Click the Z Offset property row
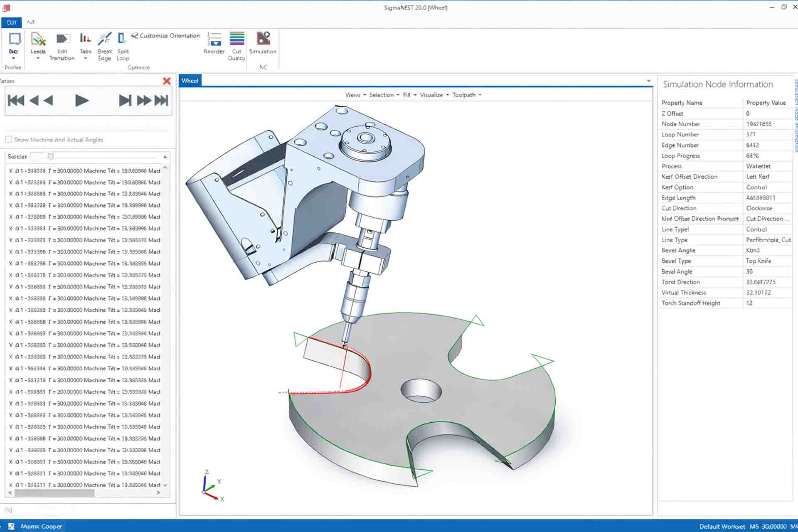This screenshot has height=532, width=798. pos(725,113)
